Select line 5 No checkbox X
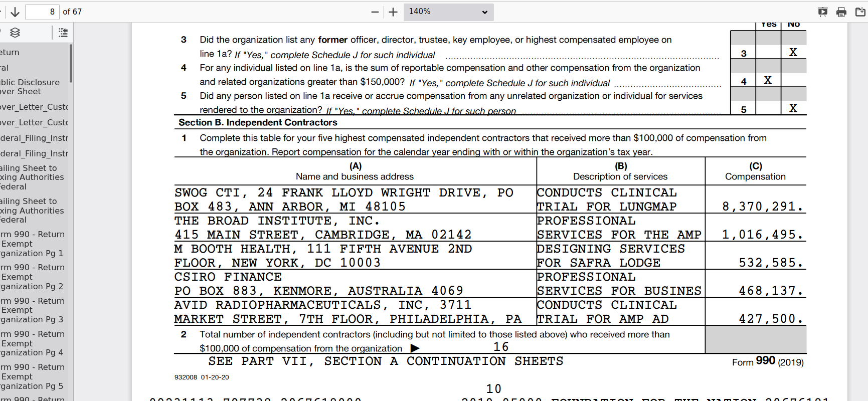The image size is (868, 401). 793,108
